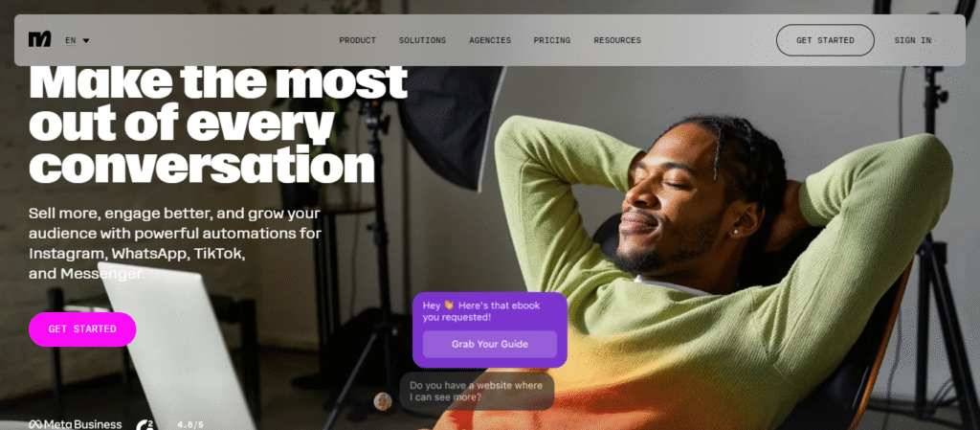Viewport: 980px width, 430px height.
Task: Click the purple ebook message card
Action: 490,330
